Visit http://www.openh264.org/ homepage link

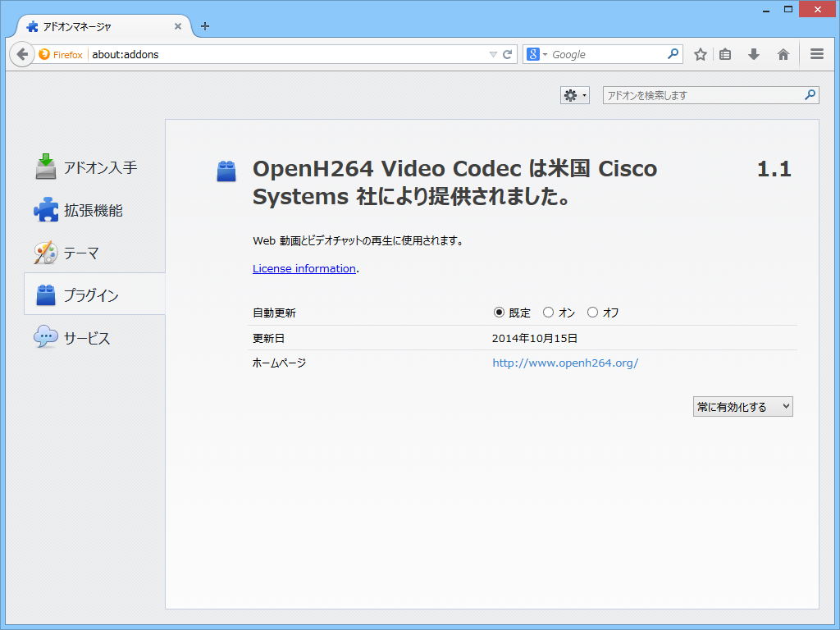click(564, 362)
